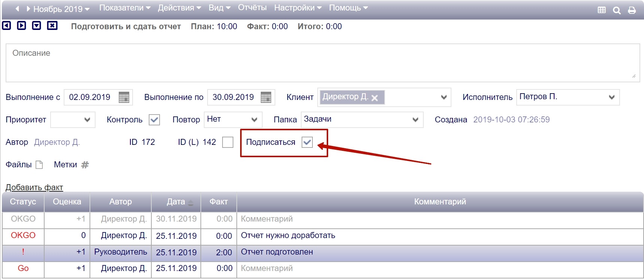Open the Показатели menu
644x280 pixels.
click(x=124, y=8)
